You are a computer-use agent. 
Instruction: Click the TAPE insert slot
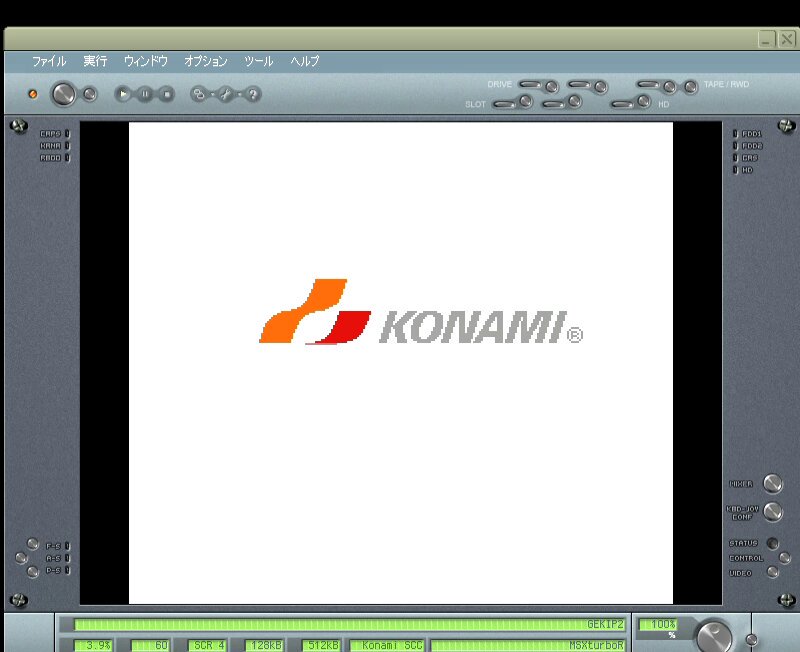(x=648, y=84)
